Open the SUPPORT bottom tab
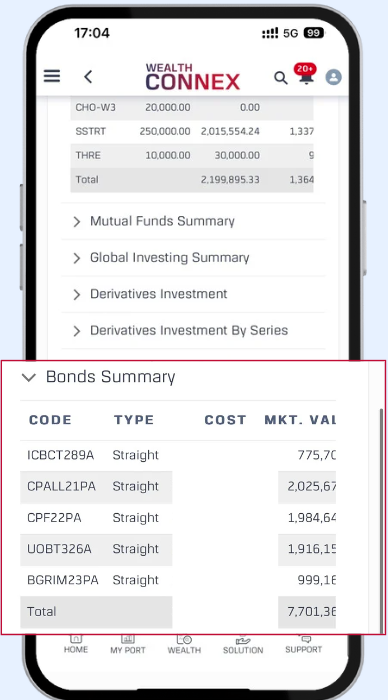Screen dimensions: 388x700 pyautogui.click(x=303, y=645)
